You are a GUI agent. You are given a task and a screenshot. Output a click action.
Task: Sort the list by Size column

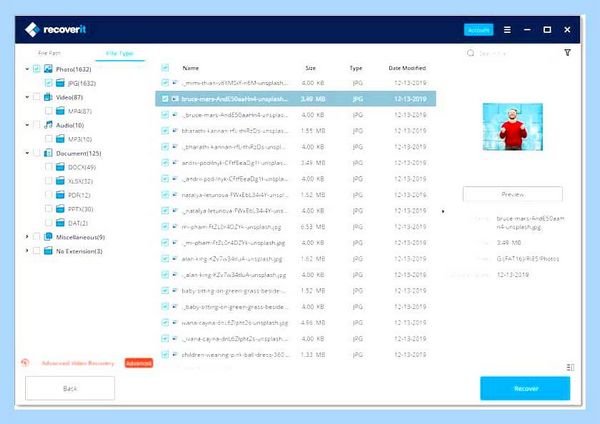(x=310, y=68)
